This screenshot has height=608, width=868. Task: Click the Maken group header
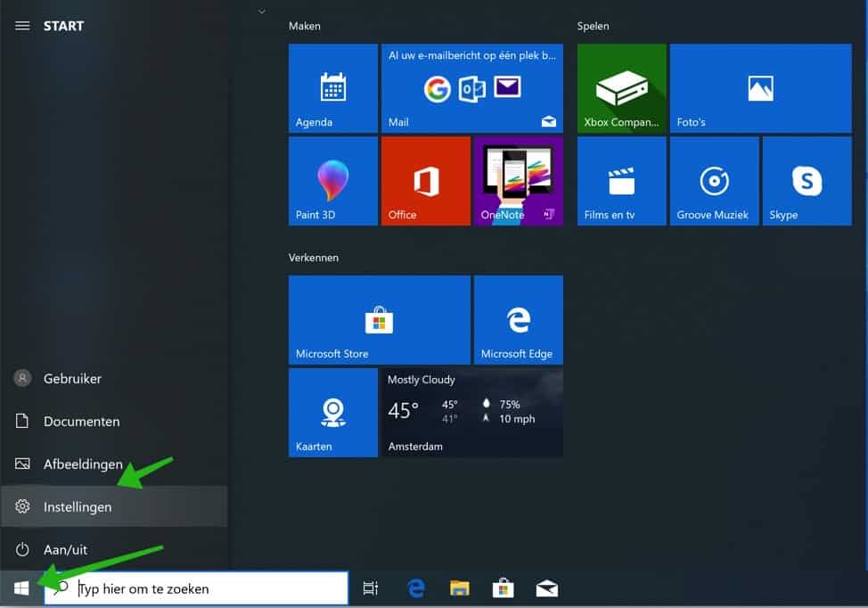pyautogui.click(x=305, y=26)
